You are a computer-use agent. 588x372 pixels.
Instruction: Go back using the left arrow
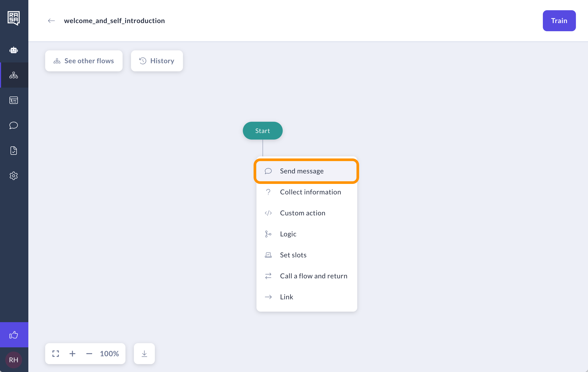coord(51,21)
